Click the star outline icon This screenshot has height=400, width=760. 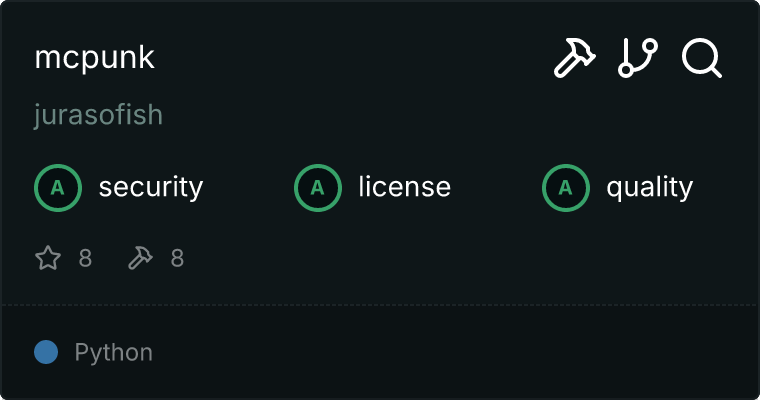(48, 257)
